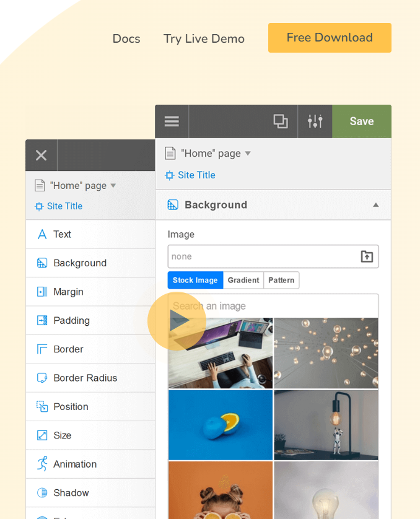This screenshot has width=420, height=519.
Task: Close the left panel with X icon
Action: pyautogui.click(x=41, y=155)
